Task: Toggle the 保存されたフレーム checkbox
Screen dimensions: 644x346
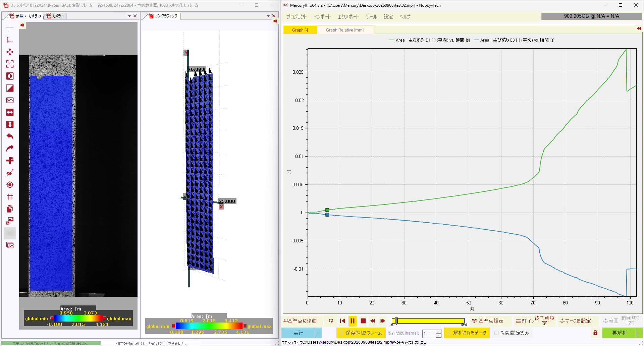Action: [x=341, y=333]
